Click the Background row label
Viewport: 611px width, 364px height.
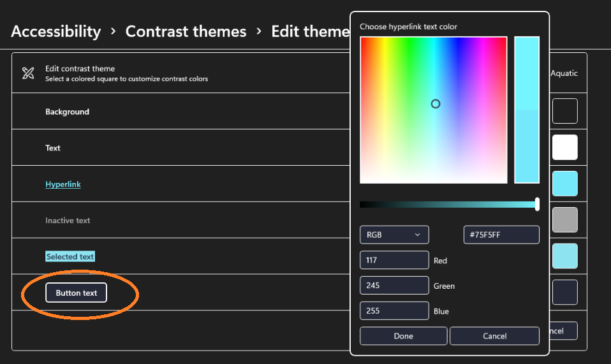68,112
